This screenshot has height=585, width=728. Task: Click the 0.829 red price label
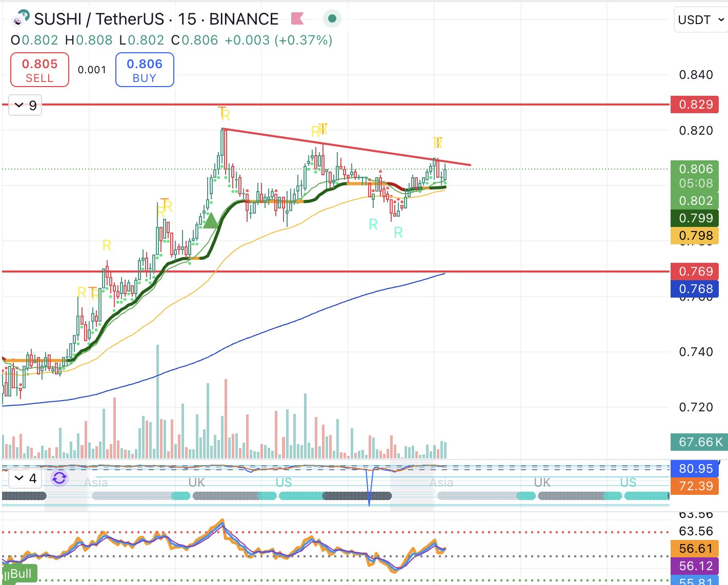click(695, 105)
